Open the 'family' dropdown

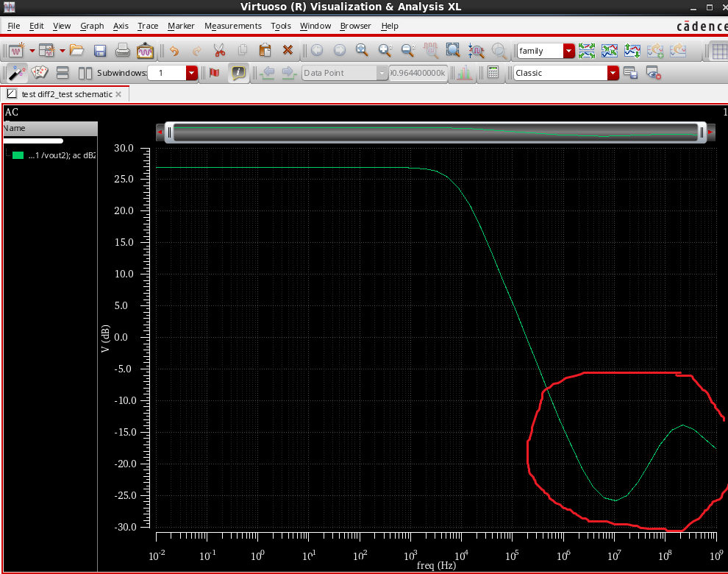pyautogui.click(x=568, y=51)
